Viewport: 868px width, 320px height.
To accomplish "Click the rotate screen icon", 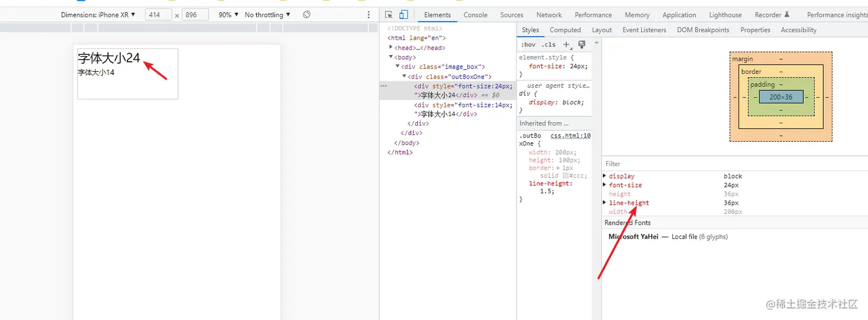I will (x=307, y=14).
